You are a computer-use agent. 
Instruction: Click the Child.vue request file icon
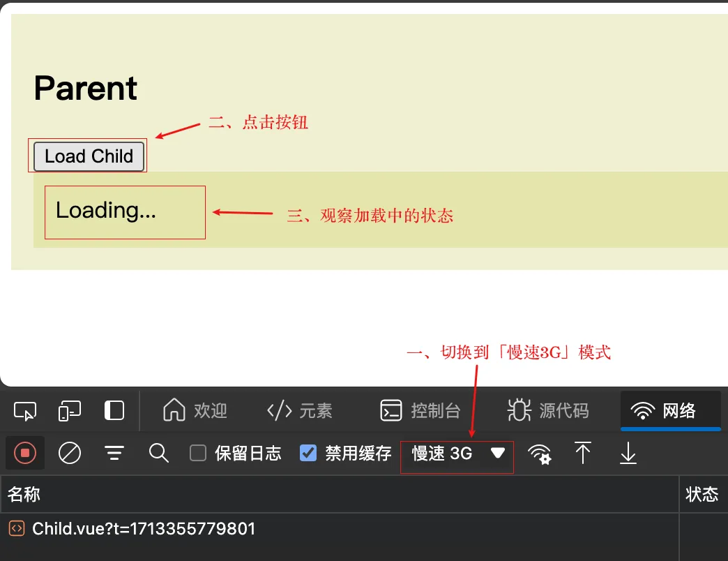pos(17,528)
